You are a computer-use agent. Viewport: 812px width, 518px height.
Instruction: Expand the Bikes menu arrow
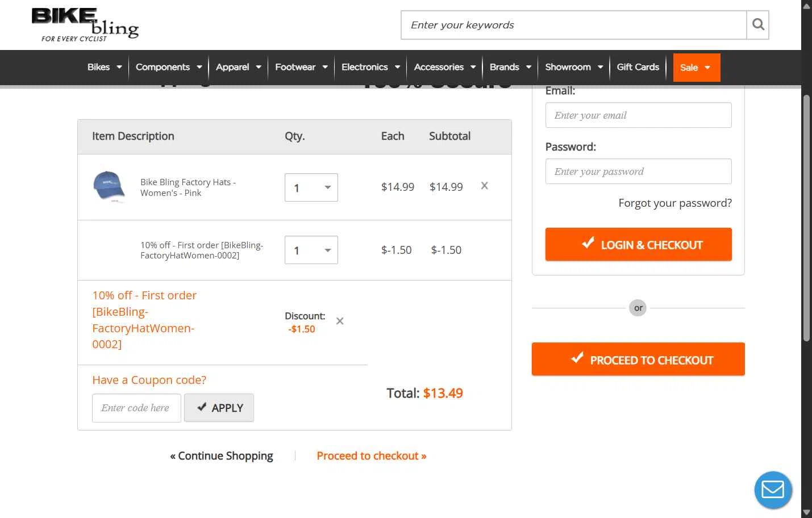click(x=119, y=67)
